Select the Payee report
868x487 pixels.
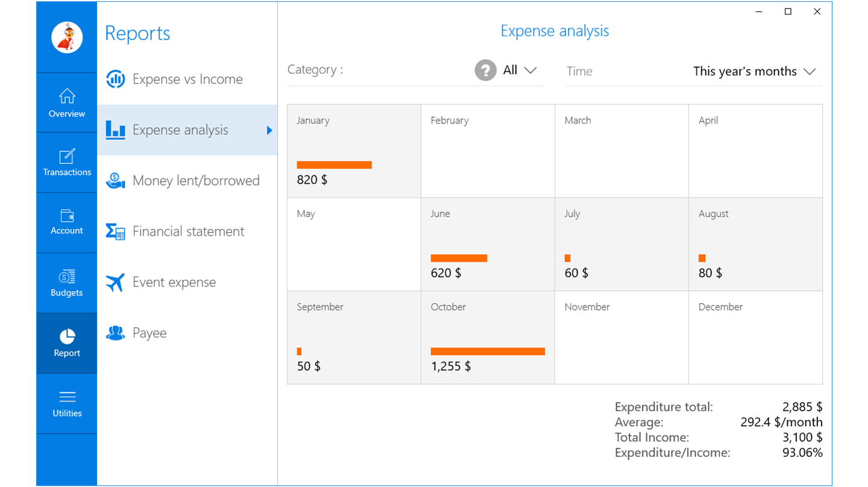tap(149, 333)
